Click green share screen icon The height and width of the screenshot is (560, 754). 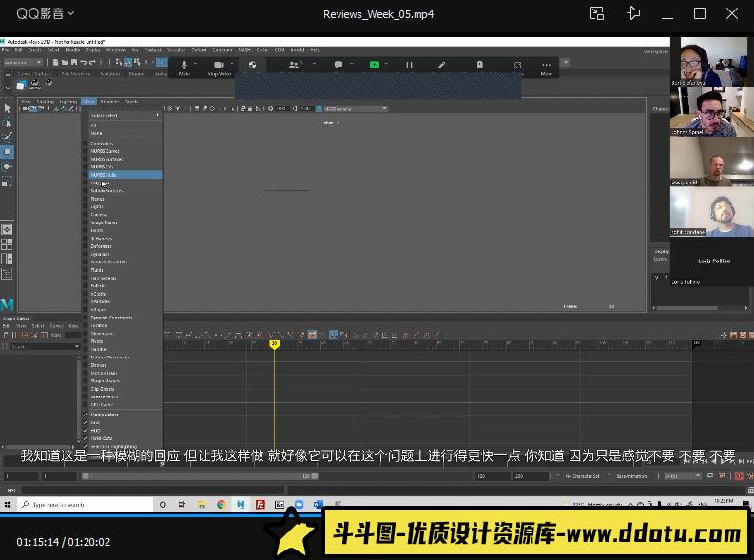pyautogui.click(x=374, y=65)
